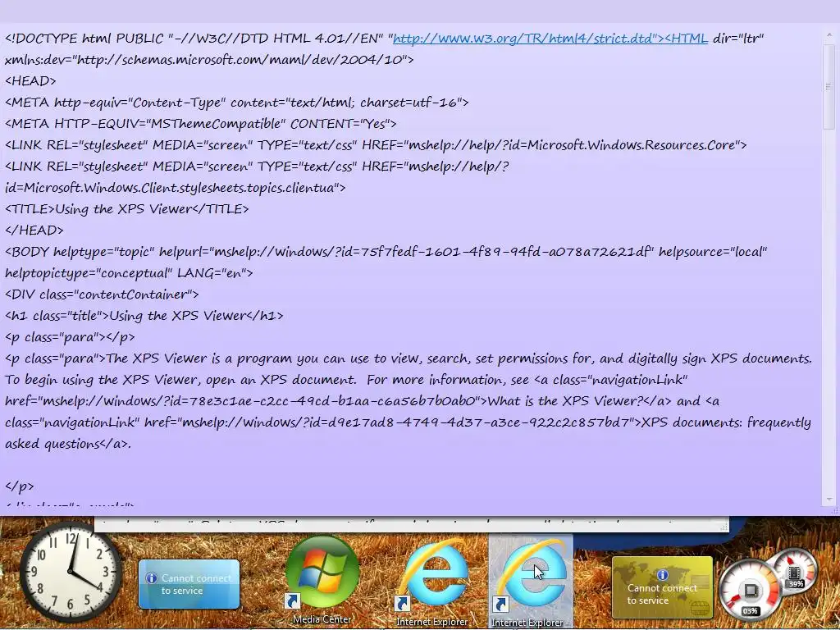Click the "What is the XPS Viewer?" text
Image resolution: width=840 pixels, height=630 pixels.
(565, 401)
